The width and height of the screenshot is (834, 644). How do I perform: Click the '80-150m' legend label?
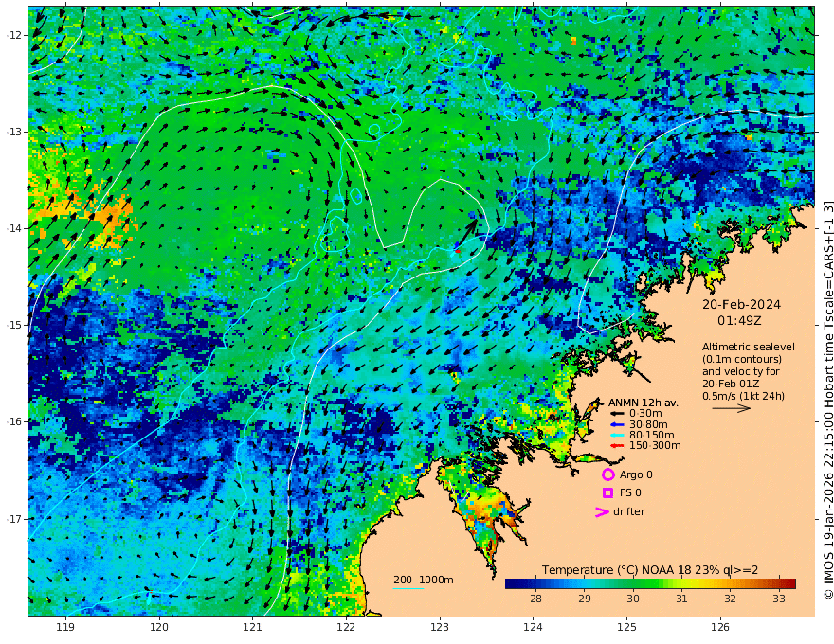click(x=652, y=436)
